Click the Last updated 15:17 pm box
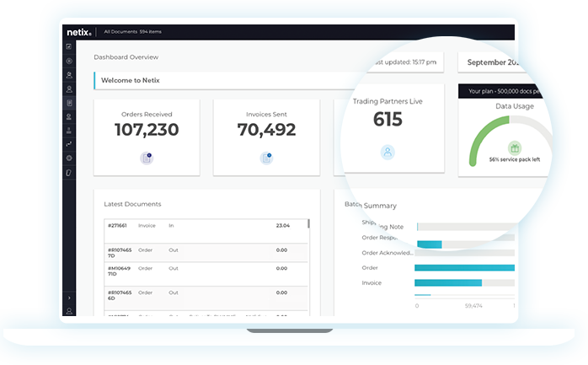This screenshot has width=588, height=365. (406, 62)
